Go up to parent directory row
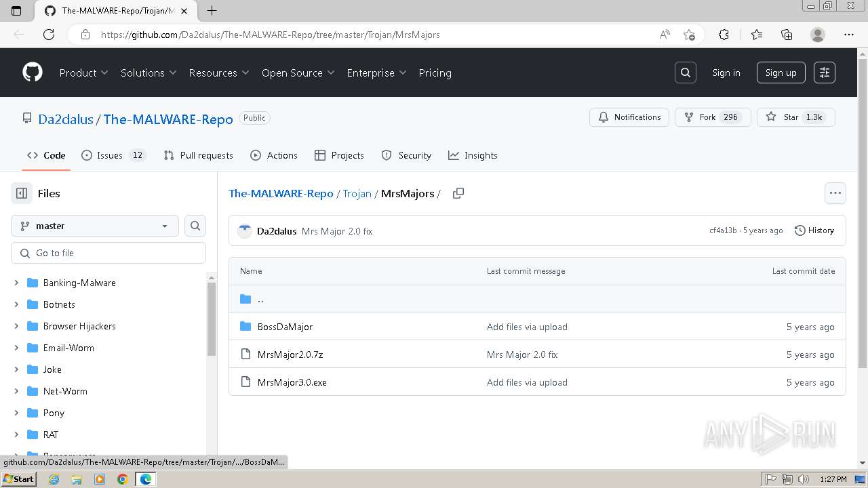The image size is (868, 488). click(537, 299)
